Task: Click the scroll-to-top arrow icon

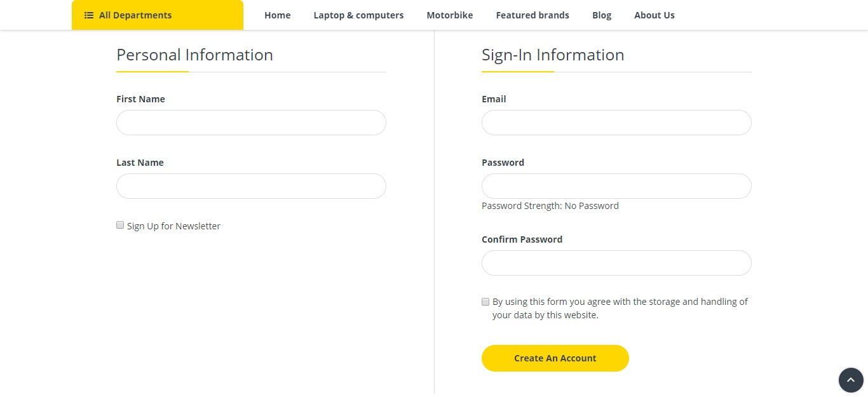Action: tap(851, 380)
